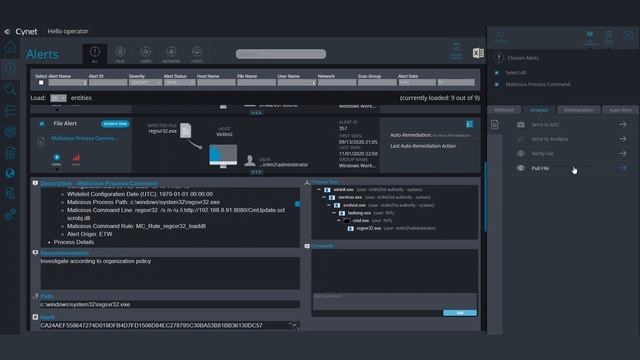This screenshot has width=640, height=360.
Task: Open the Severity filter dropdown
Action: pyautogui.click(x=145, y=82)
